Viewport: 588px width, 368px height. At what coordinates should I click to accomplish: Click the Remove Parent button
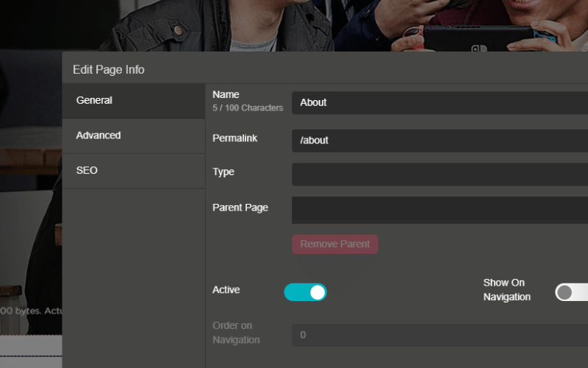[x=335, y=244]
